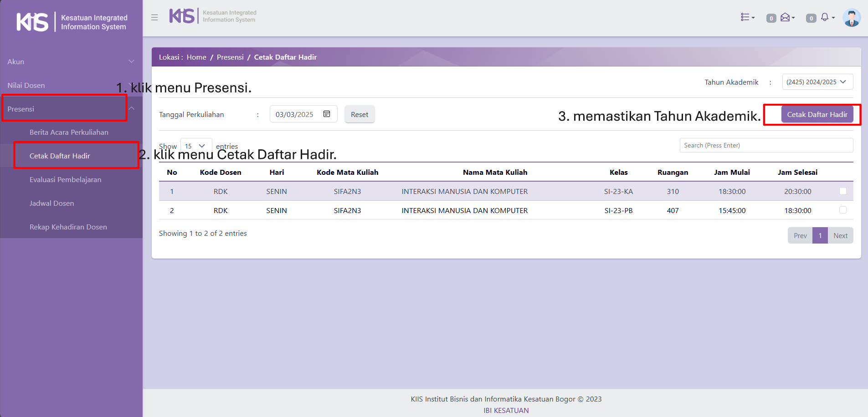Image resolution: width=868 pixels, height=417 pixels.
Task: Tick the checkbox for class SI-23-KA
Action: tap(842, 191)
